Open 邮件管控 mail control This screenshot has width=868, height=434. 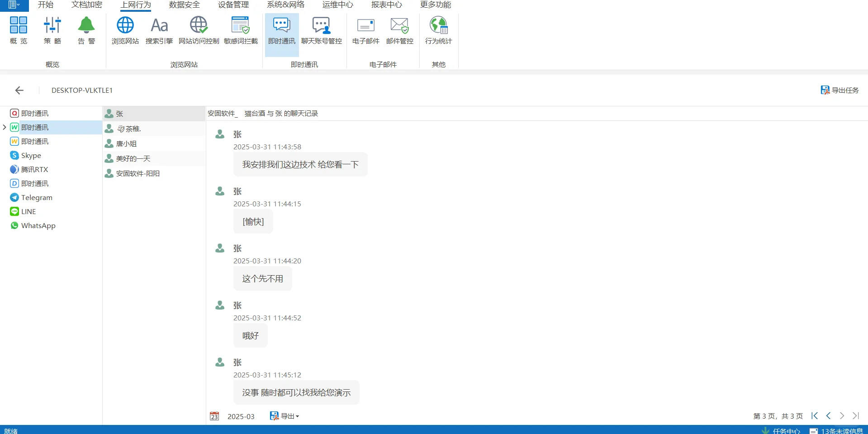[x=399, y=29]
